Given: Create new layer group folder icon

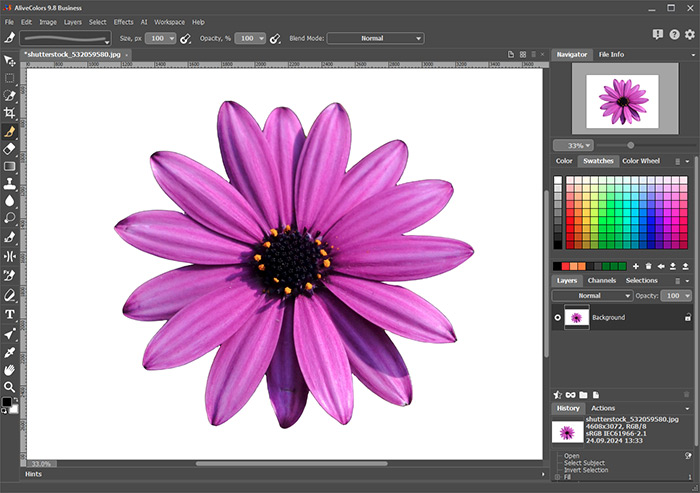Looking at the screenshot, I should (583, 395).
